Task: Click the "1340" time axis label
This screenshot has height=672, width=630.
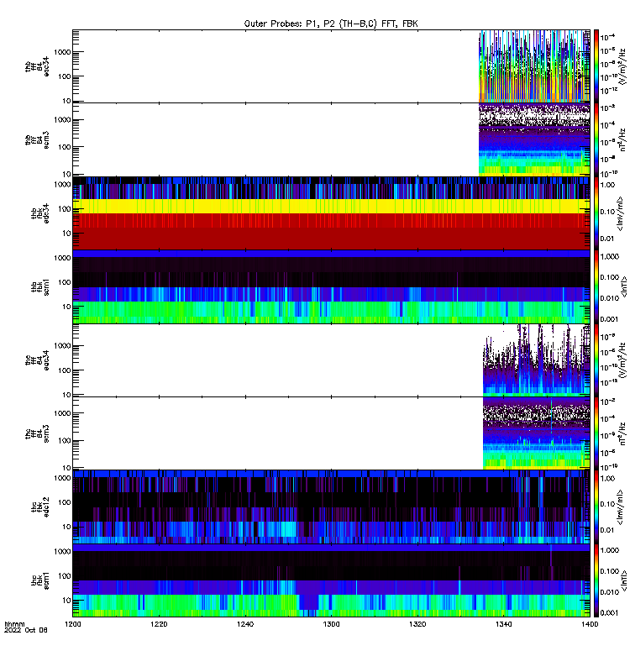Action: pos(503,624)
